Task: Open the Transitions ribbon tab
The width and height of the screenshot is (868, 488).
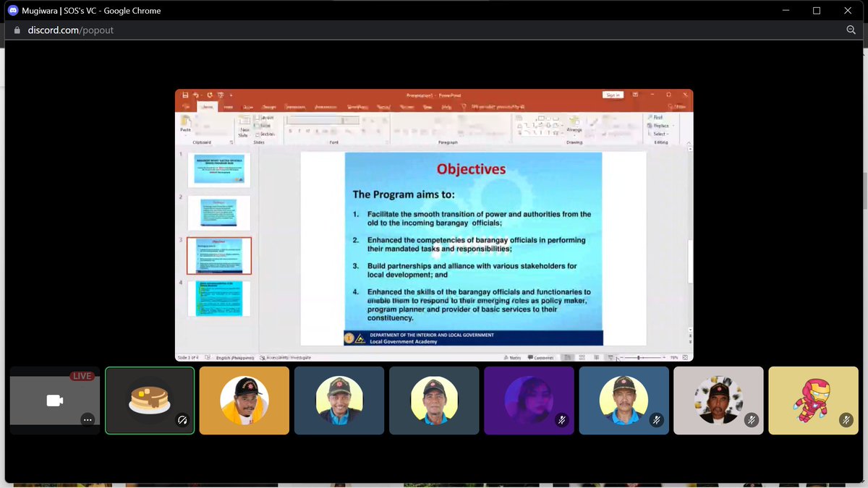Action: (295, 107)
